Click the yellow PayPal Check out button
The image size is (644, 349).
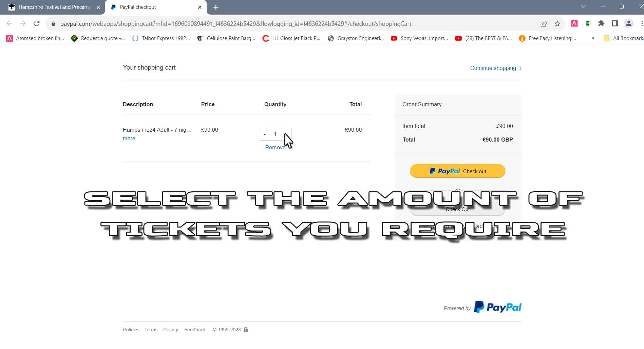(x=457, y=171)
